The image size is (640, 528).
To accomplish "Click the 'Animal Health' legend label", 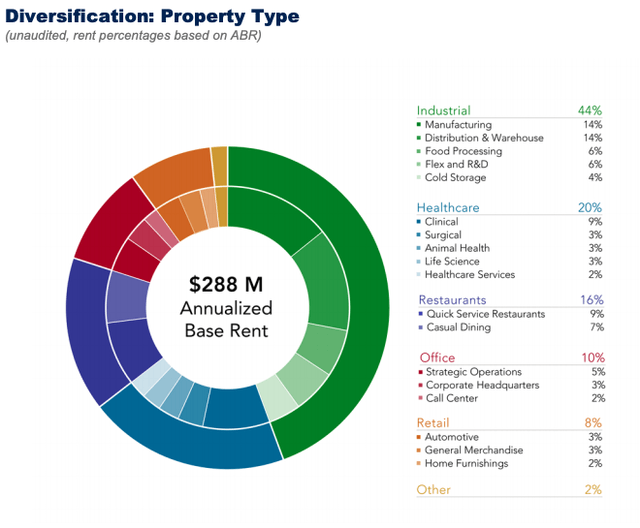I will tap(457, 248).
